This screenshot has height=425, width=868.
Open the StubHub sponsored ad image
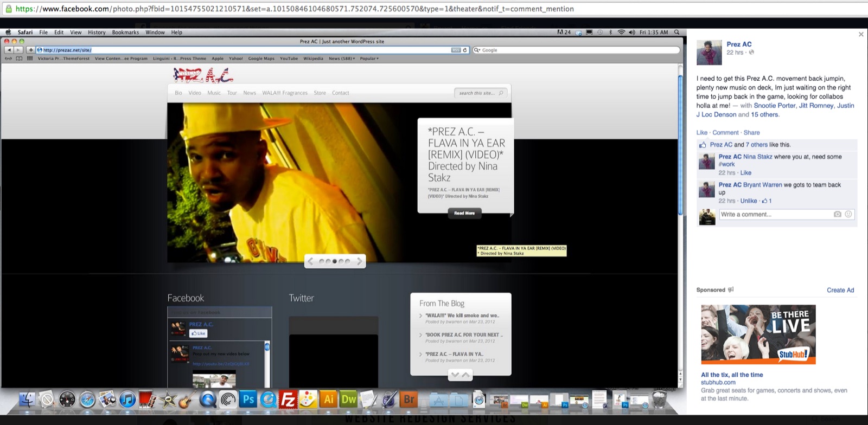coord(758,334)
